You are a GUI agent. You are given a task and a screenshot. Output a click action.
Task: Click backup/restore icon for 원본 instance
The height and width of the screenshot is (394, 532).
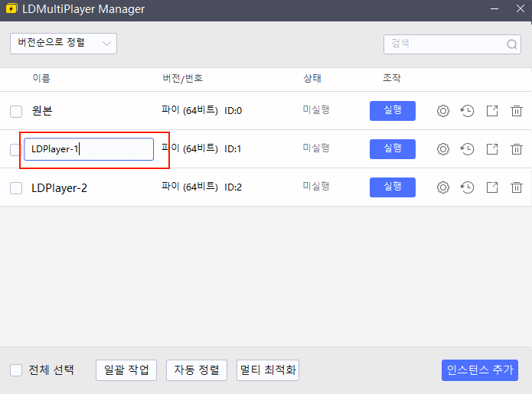(x=467, y=111)
